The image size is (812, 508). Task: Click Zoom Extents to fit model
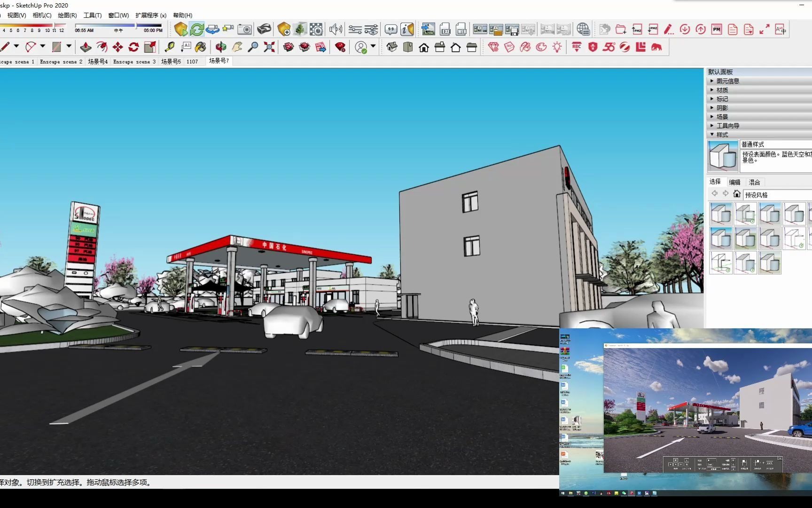click(269, 47)
